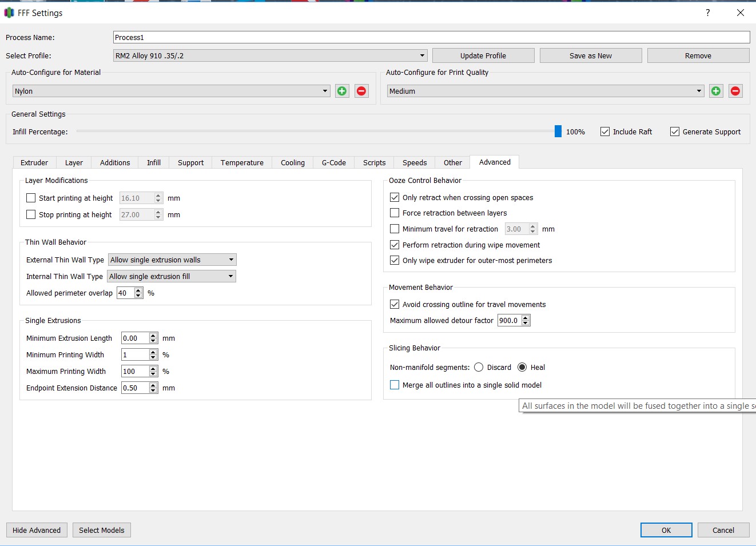Open Select Models dialog
The image size is (756, 546).
(x=102, y=530)
